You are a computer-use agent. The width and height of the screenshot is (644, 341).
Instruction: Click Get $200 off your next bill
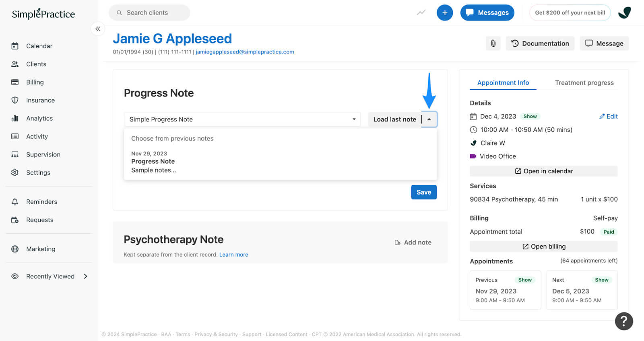tap(570, 12)
